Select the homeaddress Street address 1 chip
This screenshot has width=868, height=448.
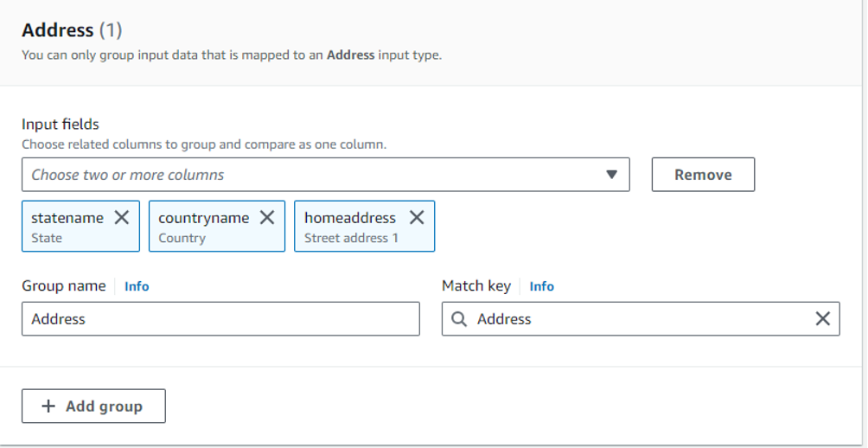point(350,227)
